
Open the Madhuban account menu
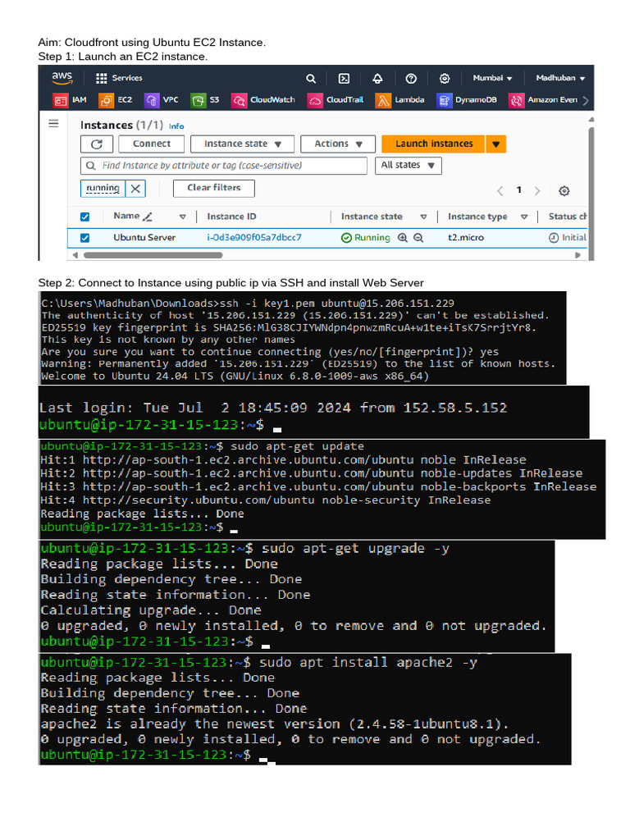[560, 78]
